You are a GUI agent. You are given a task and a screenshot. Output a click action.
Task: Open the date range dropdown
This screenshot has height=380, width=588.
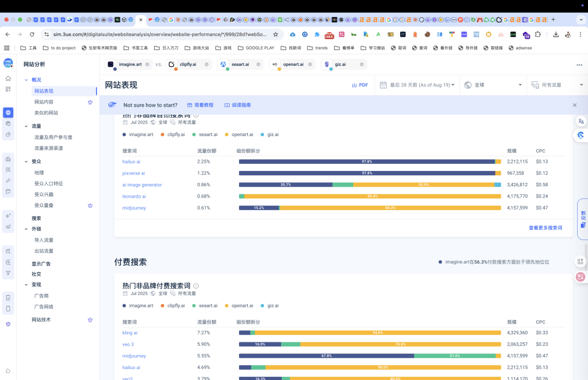tap(417, 85)
